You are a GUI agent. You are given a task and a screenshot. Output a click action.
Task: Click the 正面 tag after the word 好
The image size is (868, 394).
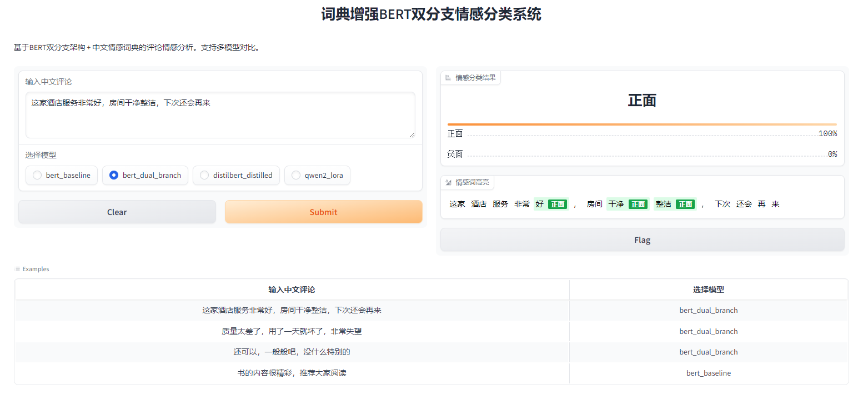558,205
